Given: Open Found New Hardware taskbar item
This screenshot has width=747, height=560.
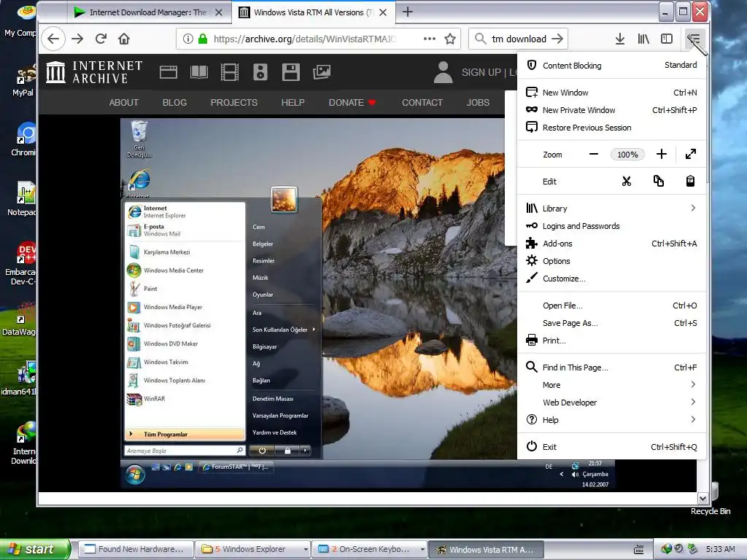Looking at the screenshot, I should click(136, 549).
